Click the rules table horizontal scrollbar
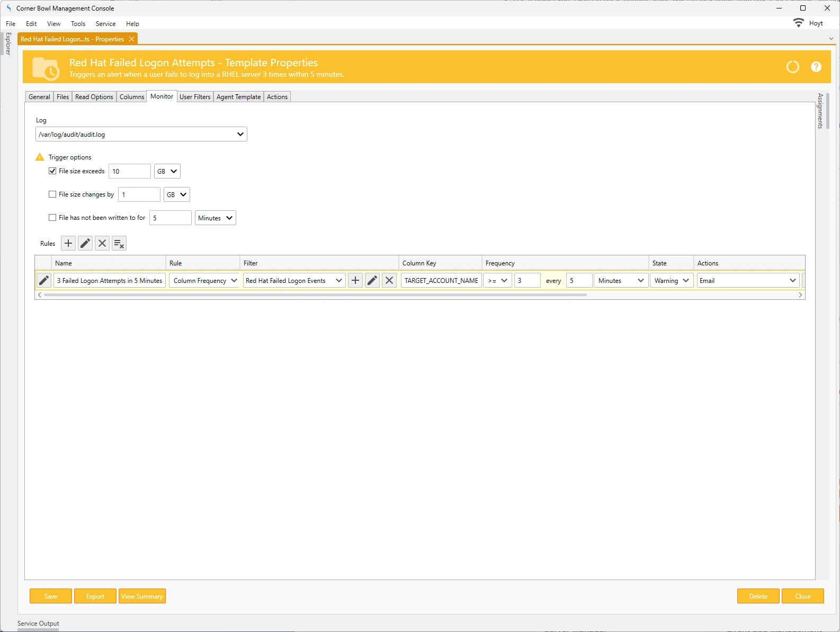The image size is (840, 632). click(315, 295)
